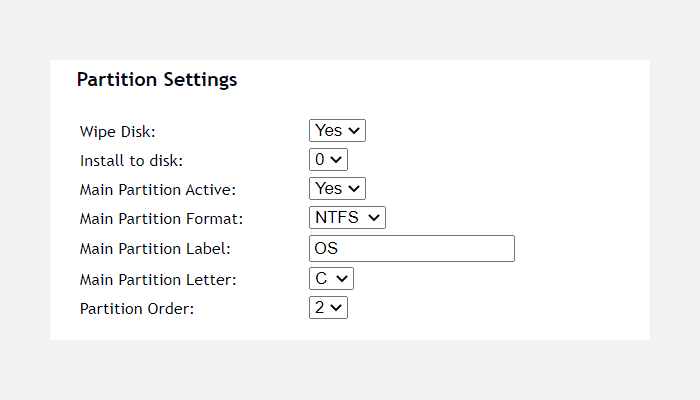The width and height of the screenshot is (700, 400).
Task: Open the Wipe Disk dropdown
Action: pyautogui.click(x=337, y=130)
